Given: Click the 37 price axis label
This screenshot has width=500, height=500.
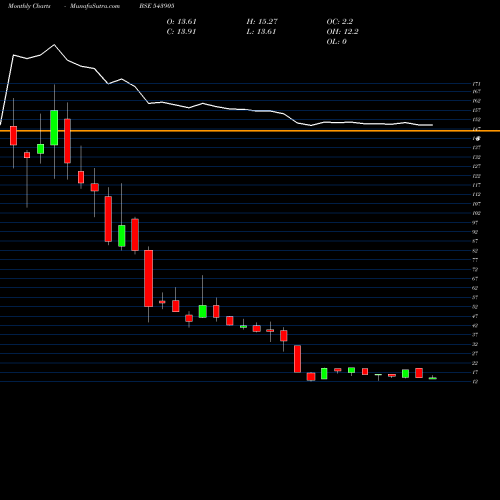Looking at the screenshot, I should [x=475, y=335].
